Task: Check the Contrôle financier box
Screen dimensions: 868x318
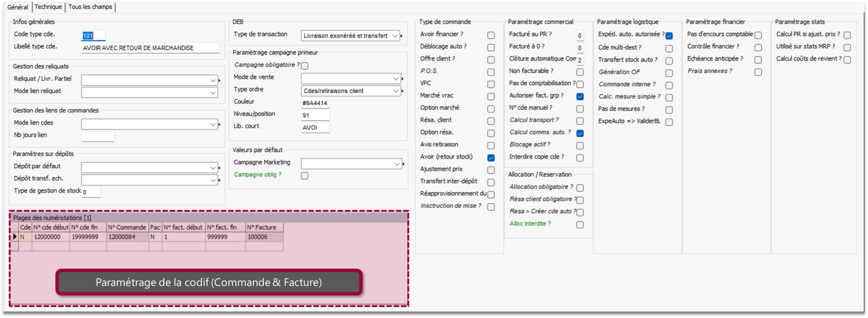Action: (758, 47)
